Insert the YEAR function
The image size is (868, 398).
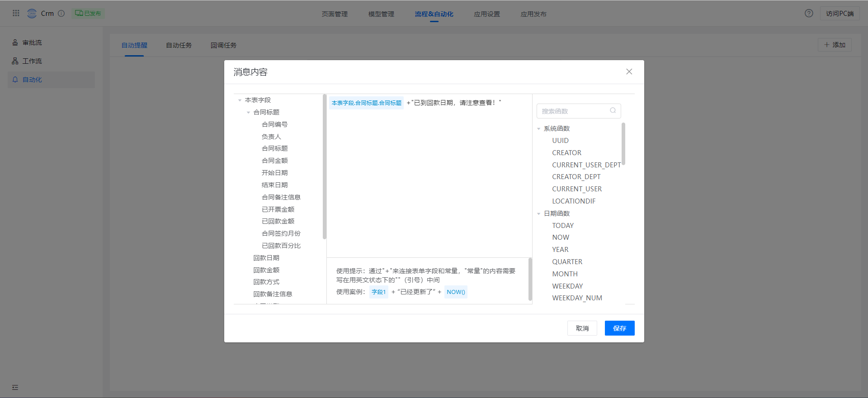[x=560, y=250]
